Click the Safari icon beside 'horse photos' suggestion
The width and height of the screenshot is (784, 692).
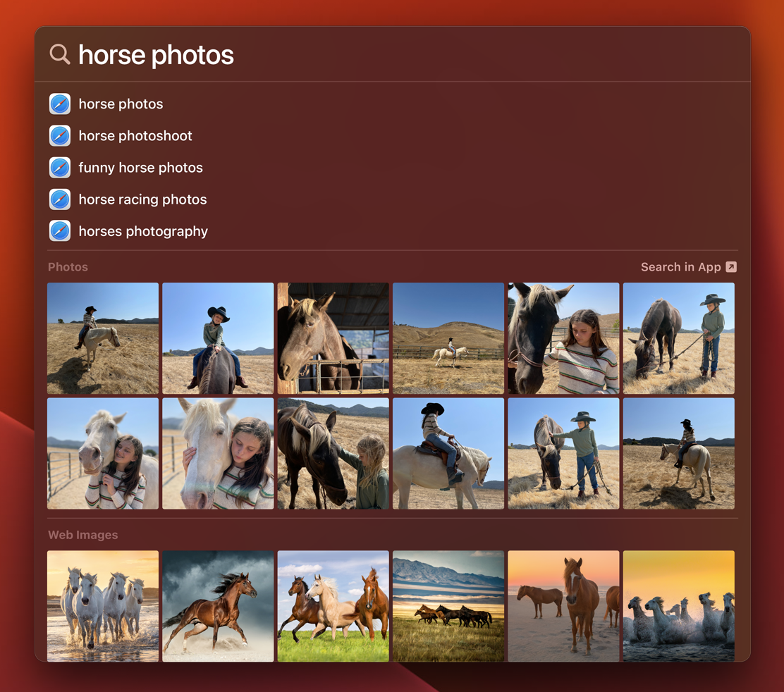(60, 104)
